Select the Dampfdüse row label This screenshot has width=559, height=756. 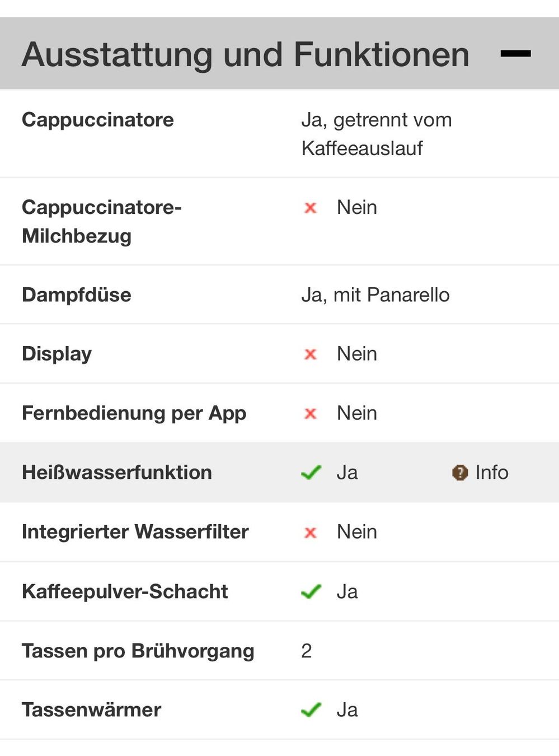tap(77, 295)
